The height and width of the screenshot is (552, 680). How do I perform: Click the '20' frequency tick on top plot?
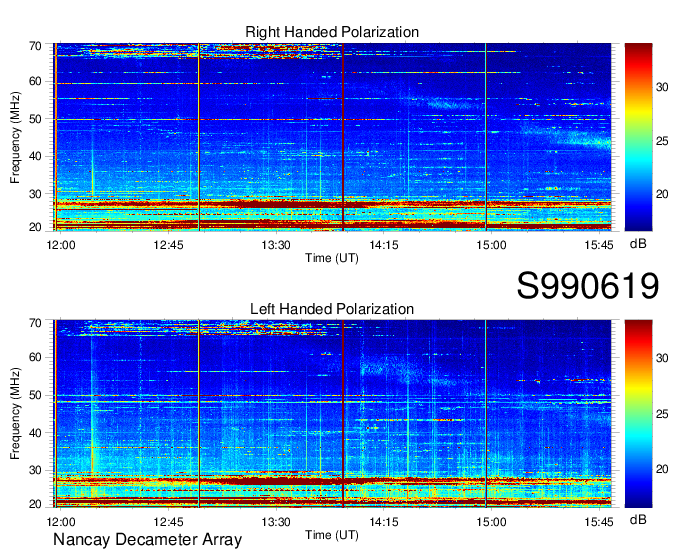coord(35,227)
